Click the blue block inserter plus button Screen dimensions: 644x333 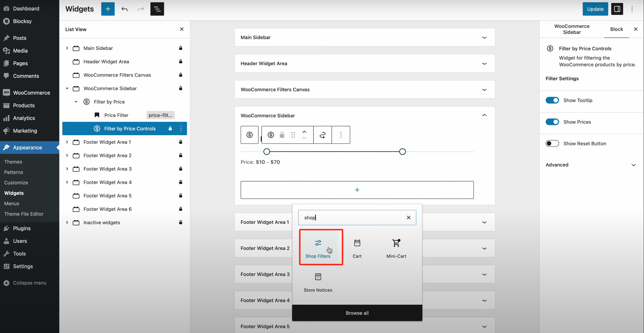pos(108,9)
